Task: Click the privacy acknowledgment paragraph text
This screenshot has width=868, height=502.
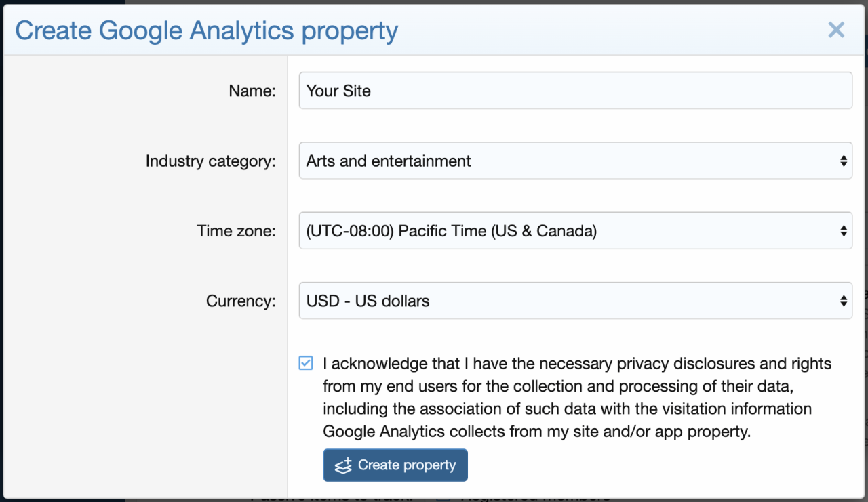Action: [x=570, y=398]
